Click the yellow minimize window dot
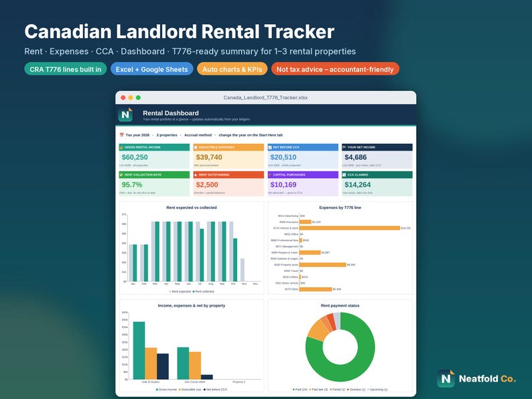The width and height of the screenshot is (532, 399). point(131,98)
